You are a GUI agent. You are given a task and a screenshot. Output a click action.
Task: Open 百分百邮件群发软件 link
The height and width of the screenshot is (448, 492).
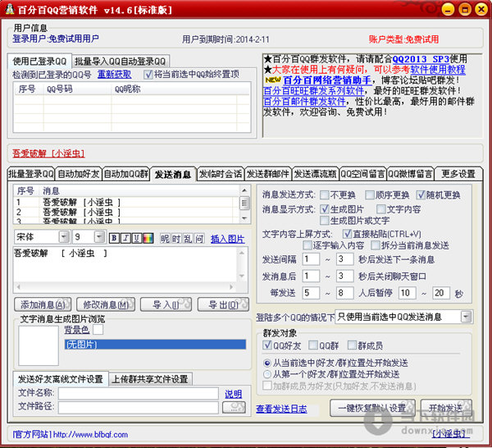[305, 101]
